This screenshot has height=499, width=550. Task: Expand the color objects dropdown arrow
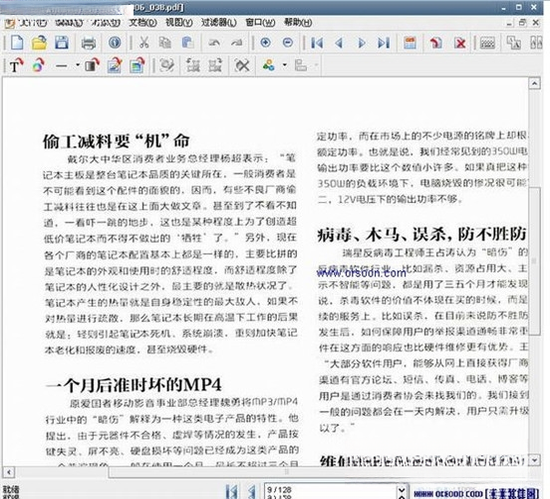(x=284, y=65)
